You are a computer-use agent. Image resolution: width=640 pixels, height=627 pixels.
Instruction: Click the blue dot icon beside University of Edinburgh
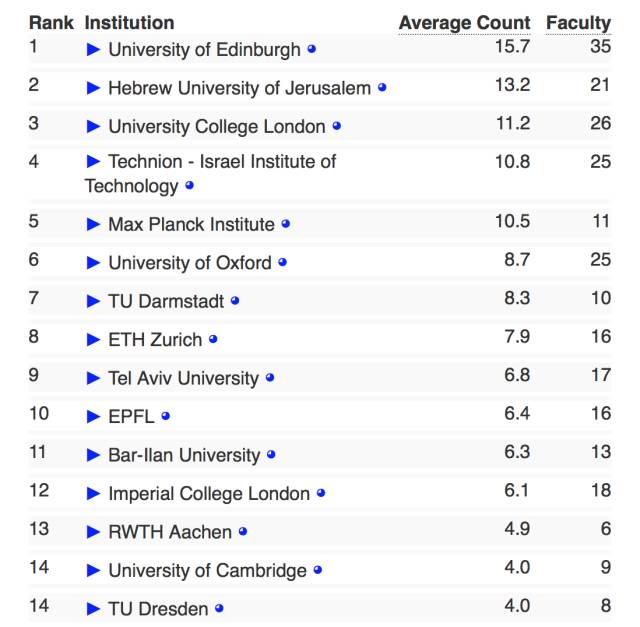coord(311,48)
